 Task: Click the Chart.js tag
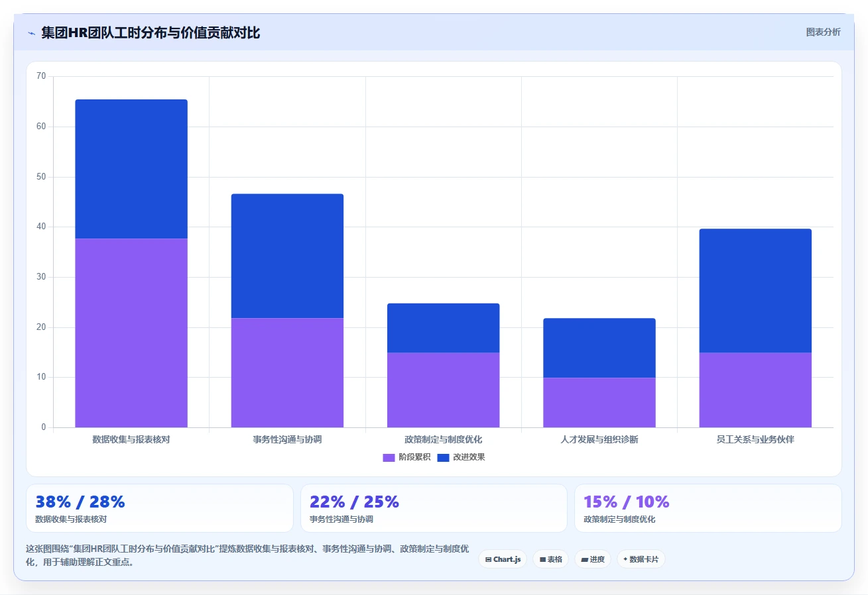(x=503, y=559)
